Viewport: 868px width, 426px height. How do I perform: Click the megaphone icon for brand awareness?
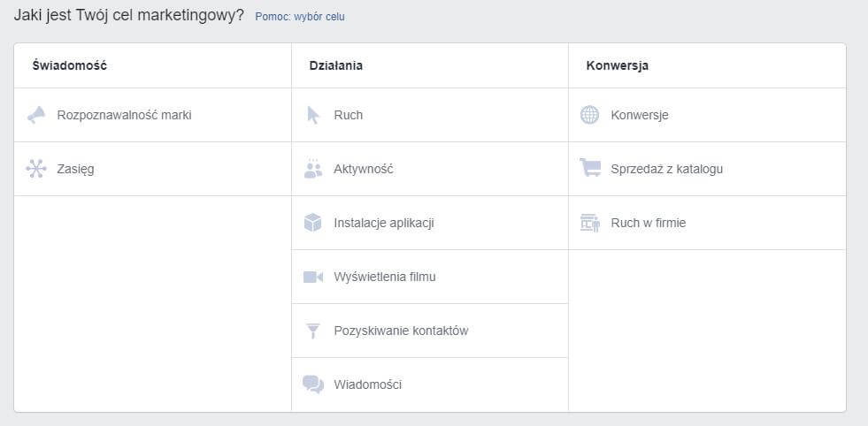(36, 115)
